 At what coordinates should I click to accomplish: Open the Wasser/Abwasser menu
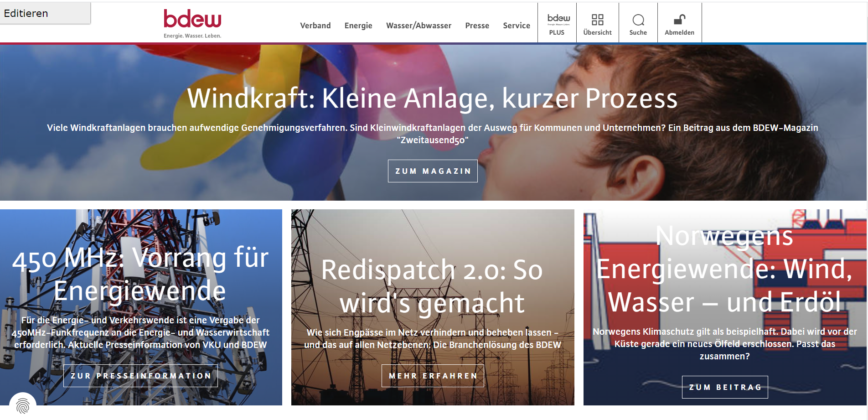coord(418,26)
